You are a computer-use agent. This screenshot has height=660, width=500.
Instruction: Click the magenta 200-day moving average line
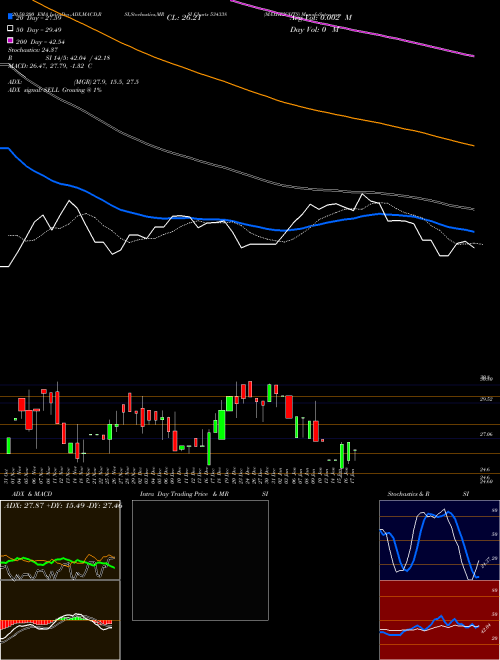[354, 30]
